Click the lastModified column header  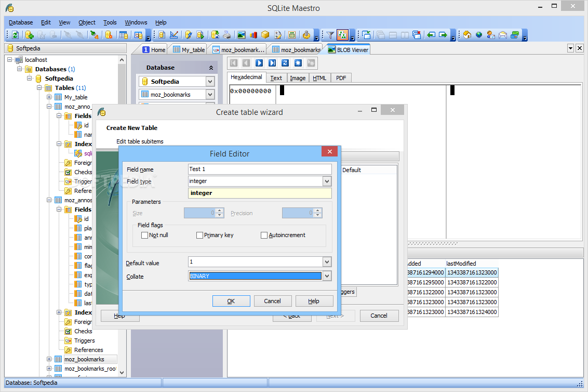tap(461, 264)
